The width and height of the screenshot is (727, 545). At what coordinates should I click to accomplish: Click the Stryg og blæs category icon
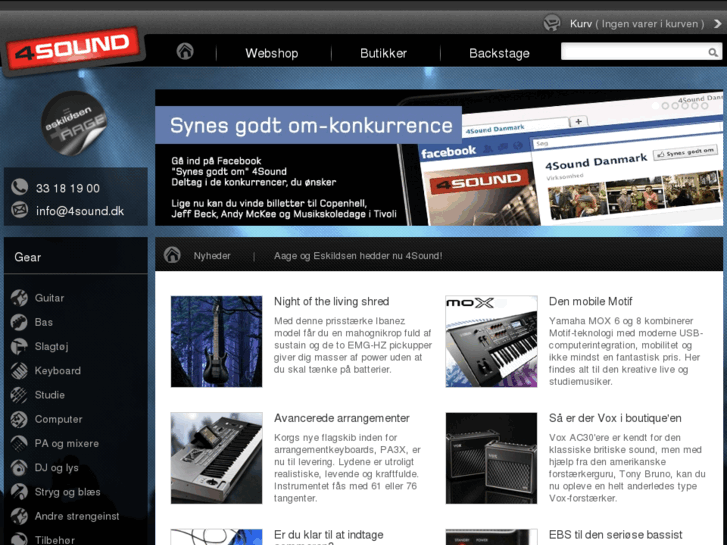coord(19,492)
